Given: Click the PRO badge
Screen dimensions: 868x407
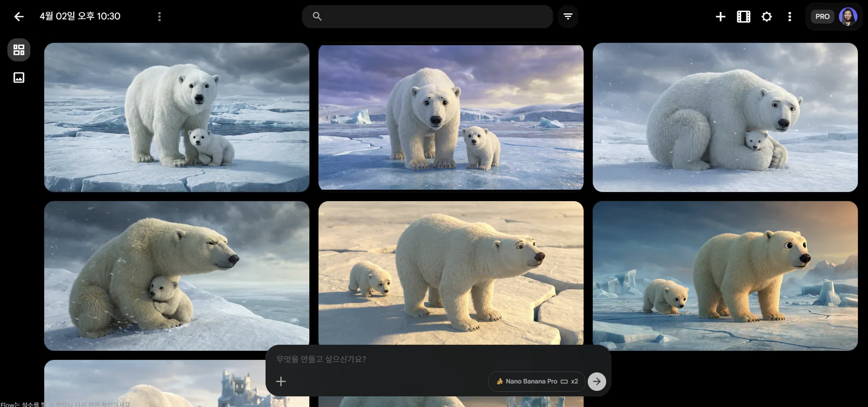Looking at the screenshot, I should point(822,17).
